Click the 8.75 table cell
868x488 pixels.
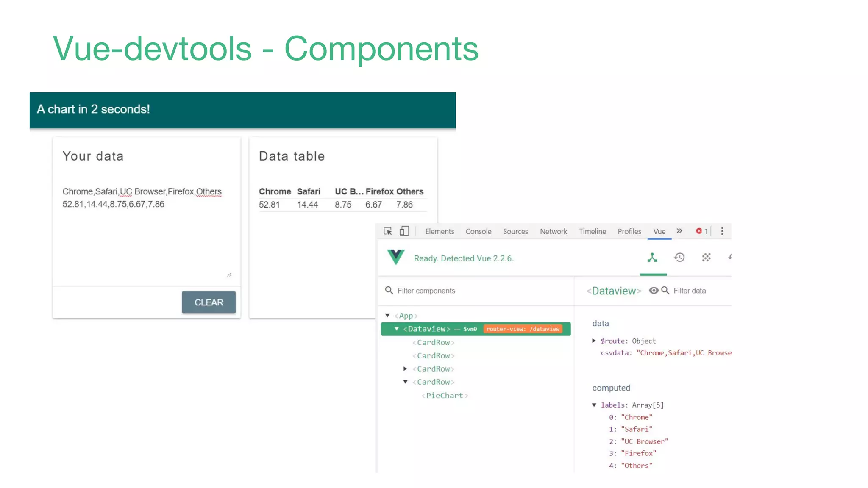343,205
